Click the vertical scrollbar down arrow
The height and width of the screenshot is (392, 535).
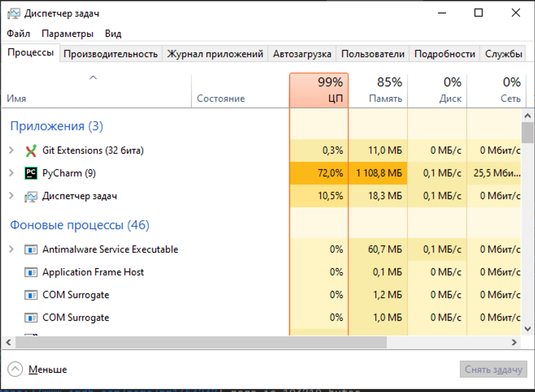(x=528, y=329)
